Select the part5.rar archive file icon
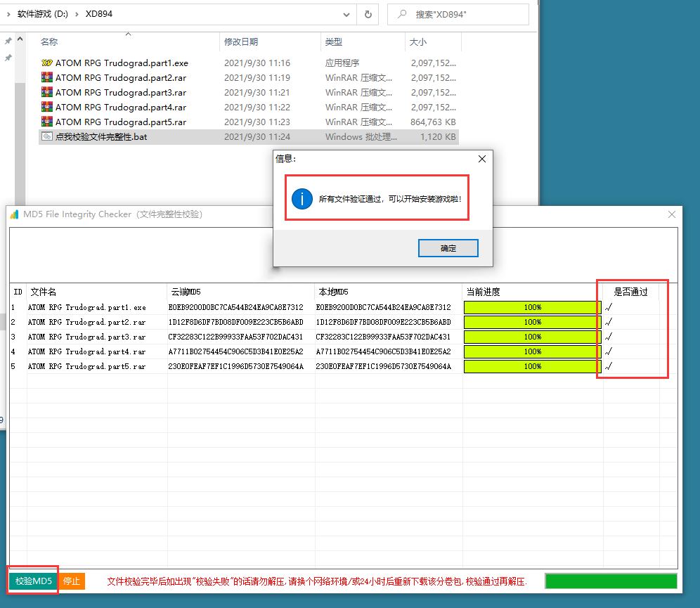700x608 pixels. (x=47, y=122)
